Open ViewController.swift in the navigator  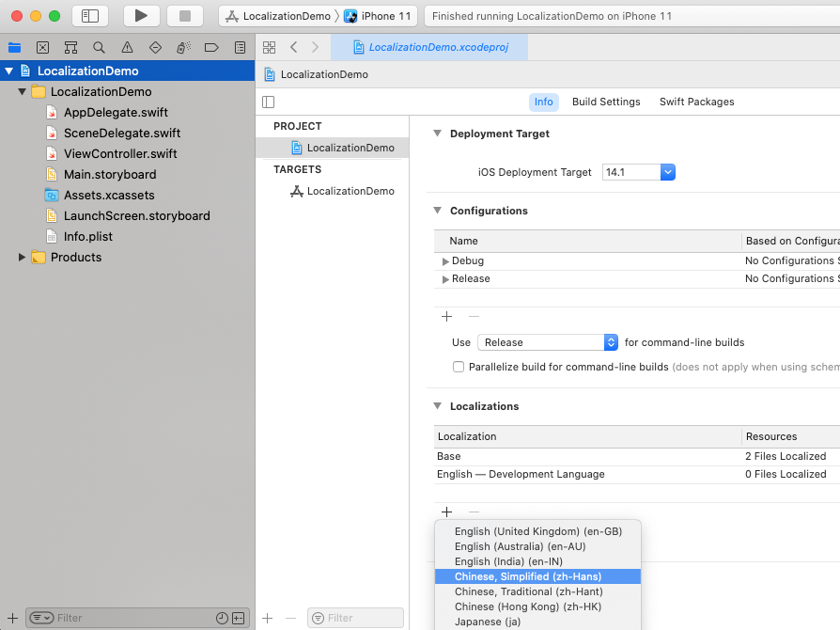[x=120, y=153]
